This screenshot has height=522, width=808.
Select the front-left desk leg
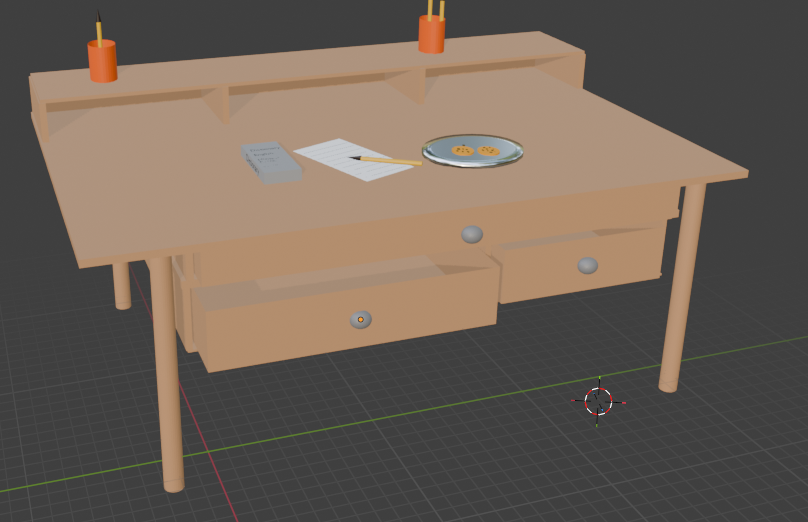point(167,374)
